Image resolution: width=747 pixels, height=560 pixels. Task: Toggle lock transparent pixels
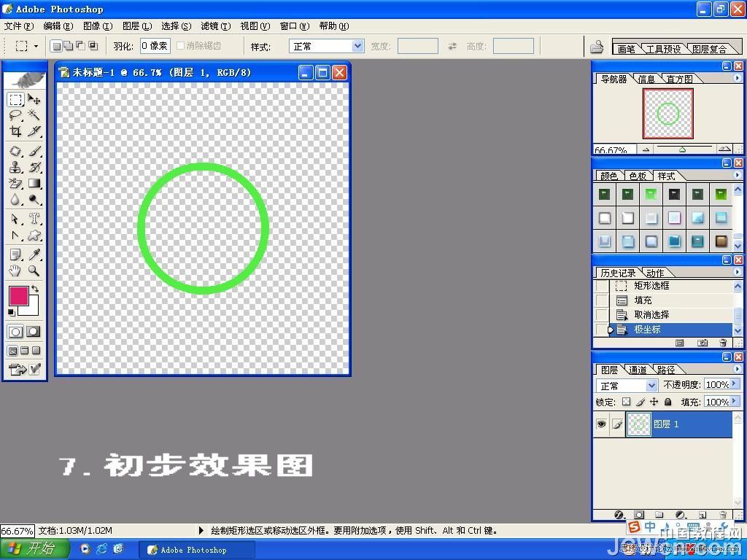pos(627,402)
